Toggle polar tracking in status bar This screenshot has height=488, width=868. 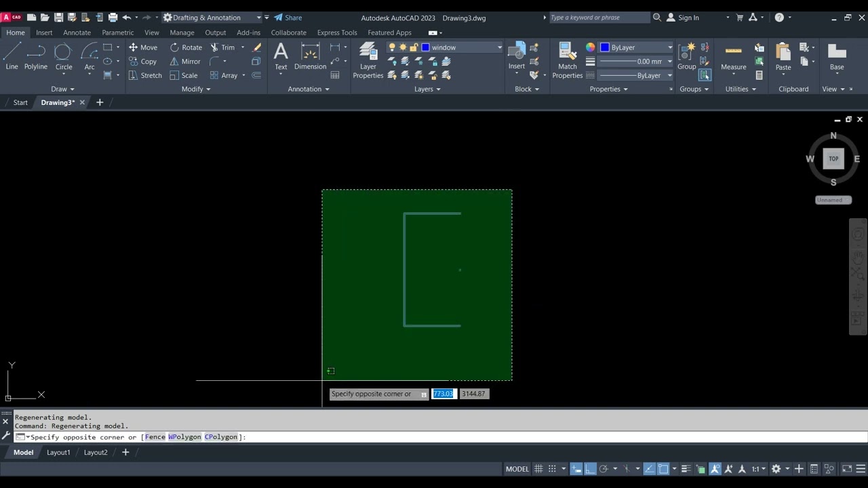tap(604, 469)
